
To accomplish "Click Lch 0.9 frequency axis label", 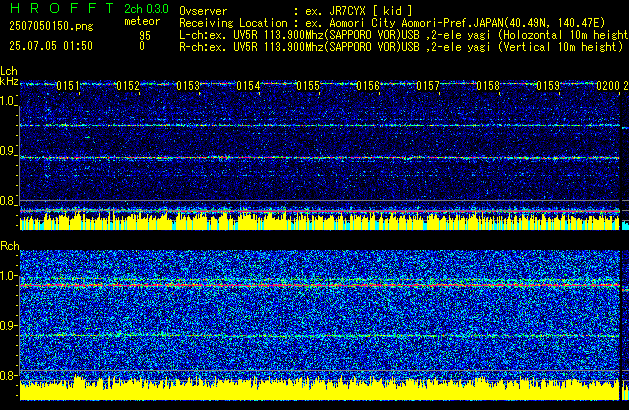I will pos(9,151).
